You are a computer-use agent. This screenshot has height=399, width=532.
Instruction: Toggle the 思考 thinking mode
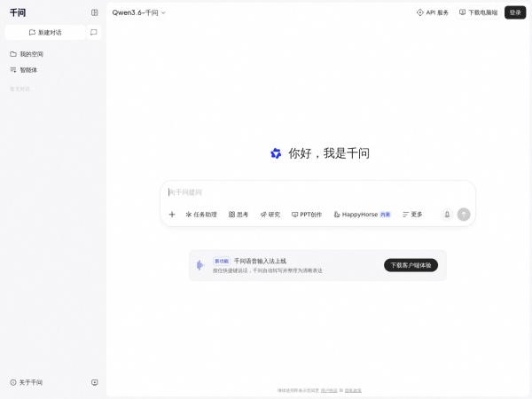[x=239, y=215]
